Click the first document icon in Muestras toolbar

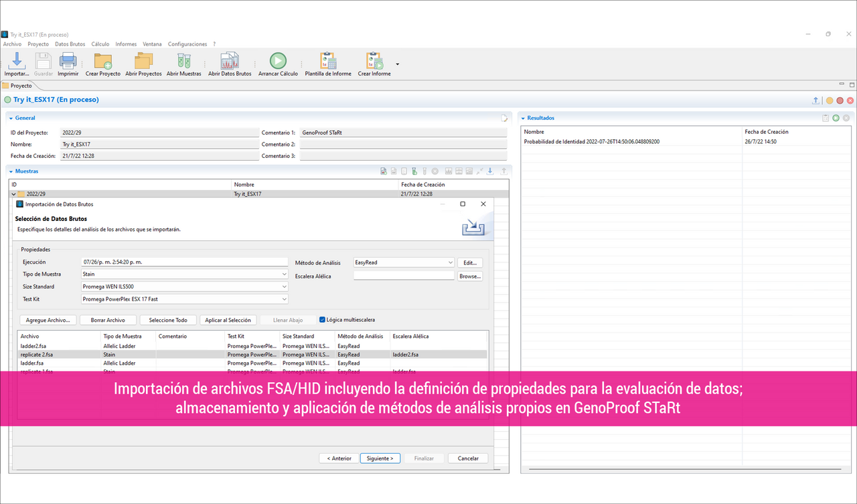384,171
